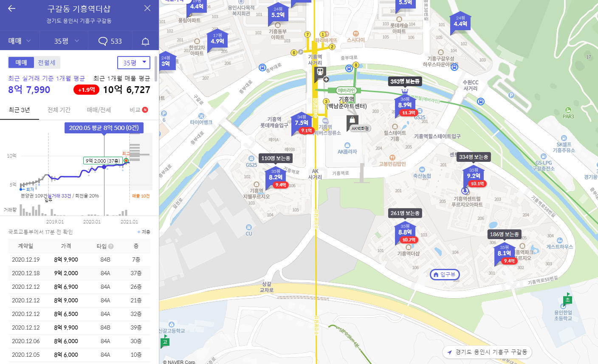Click the 스시다미 restaurant marker
The width and height of the screenshot is (598, 364).
pyautogui.click(x=356, y=33)
